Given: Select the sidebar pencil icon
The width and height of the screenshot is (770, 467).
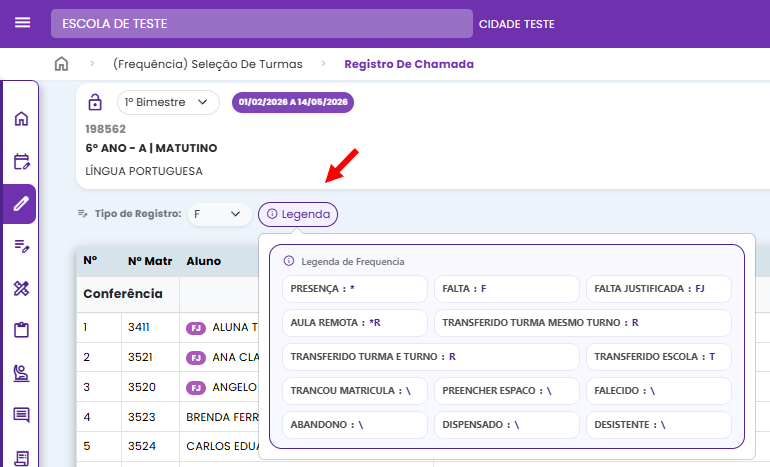Looking at the screenshot, I should click(21, 204).
